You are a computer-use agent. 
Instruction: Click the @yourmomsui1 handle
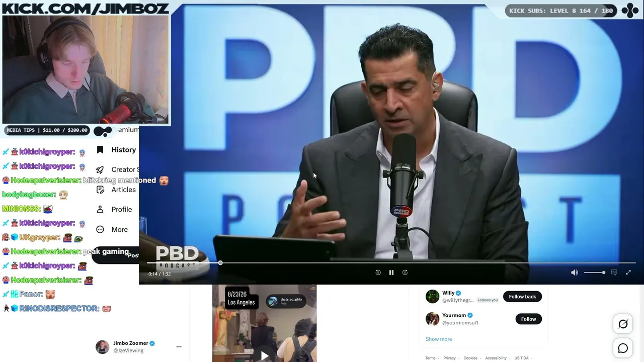(x=460, y=323)
